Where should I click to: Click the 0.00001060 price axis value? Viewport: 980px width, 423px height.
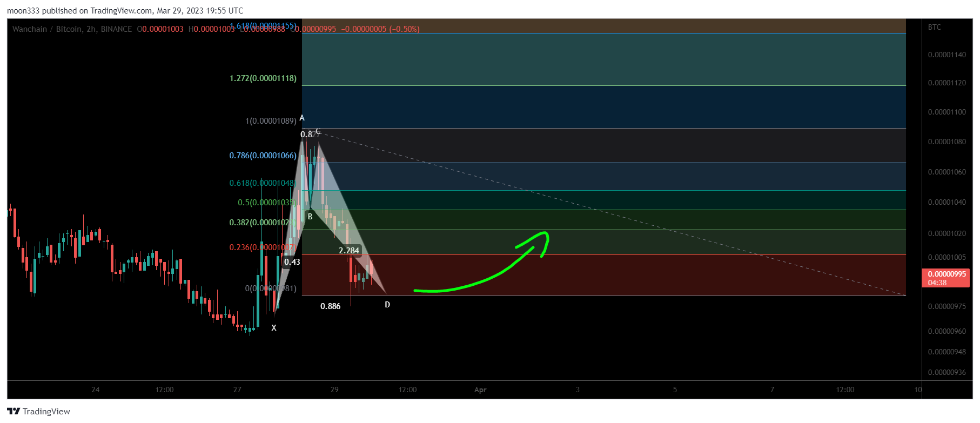[947, 172]
